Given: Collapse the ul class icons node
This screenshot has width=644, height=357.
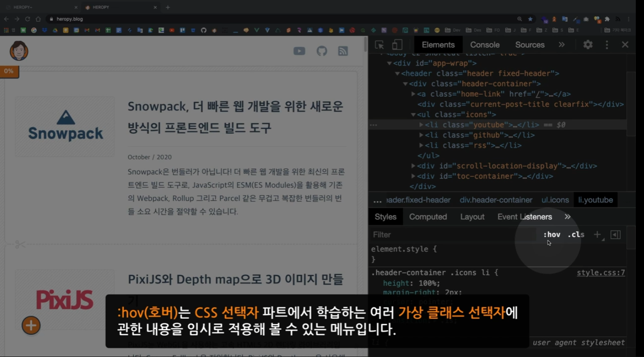Looking at the screenshot, I should 413,115.
